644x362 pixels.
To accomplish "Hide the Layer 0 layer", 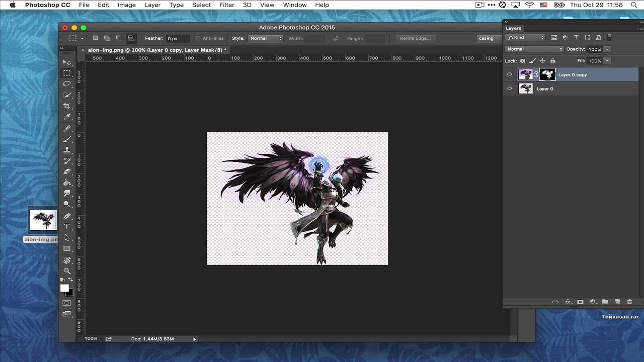I will click(510, 88).
